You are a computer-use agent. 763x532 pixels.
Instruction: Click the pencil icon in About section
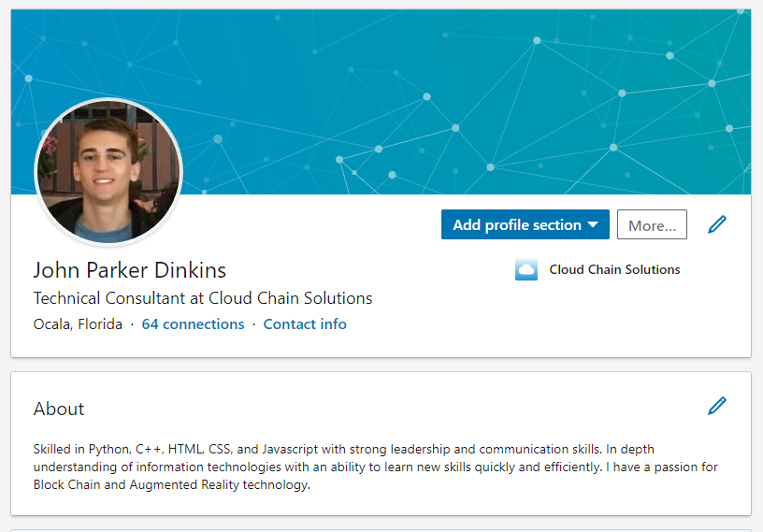(x=717, y=406)
